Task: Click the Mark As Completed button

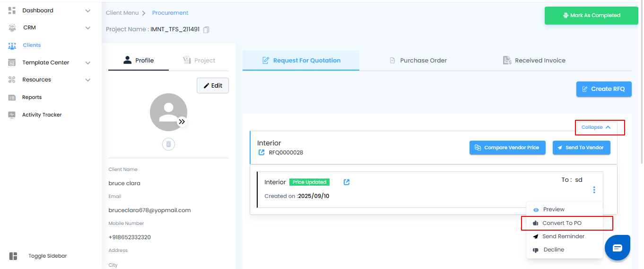Action: (x=591, y=16)
